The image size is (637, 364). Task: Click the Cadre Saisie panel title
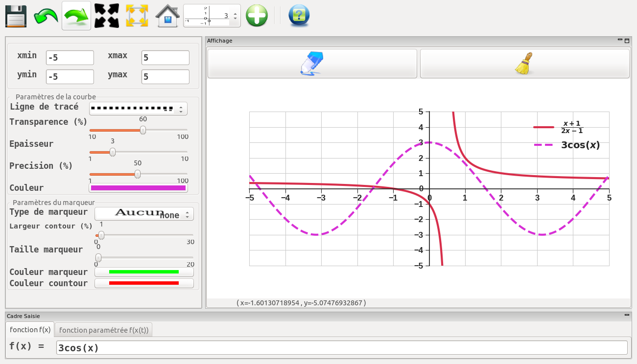24,316
